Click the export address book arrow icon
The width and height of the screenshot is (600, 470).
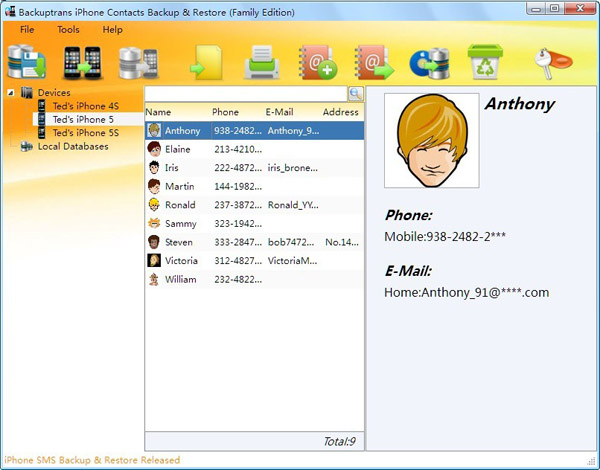[374, 62]
